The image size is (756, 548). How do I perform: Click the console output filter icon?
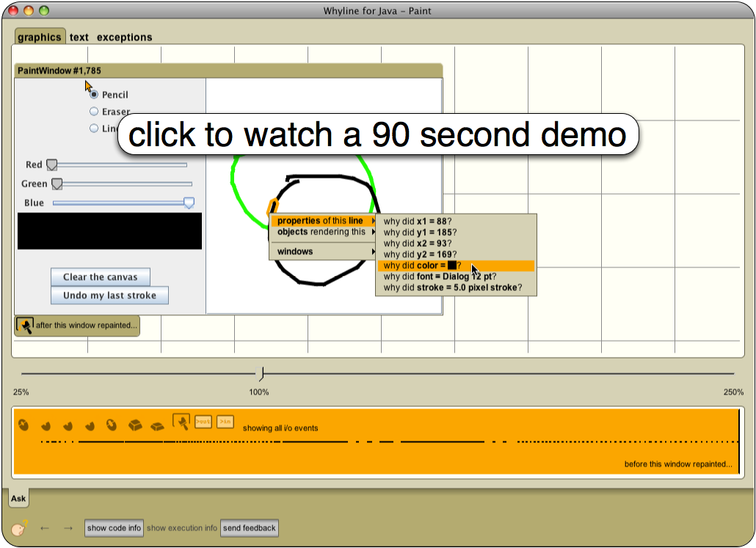(203, 422)
